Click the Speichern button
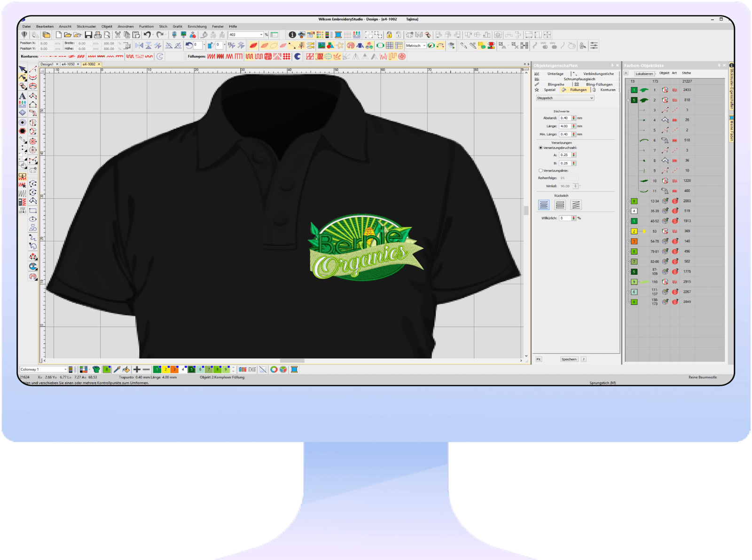The width and height of the screenshot is (752, 560). coord(569,359)
